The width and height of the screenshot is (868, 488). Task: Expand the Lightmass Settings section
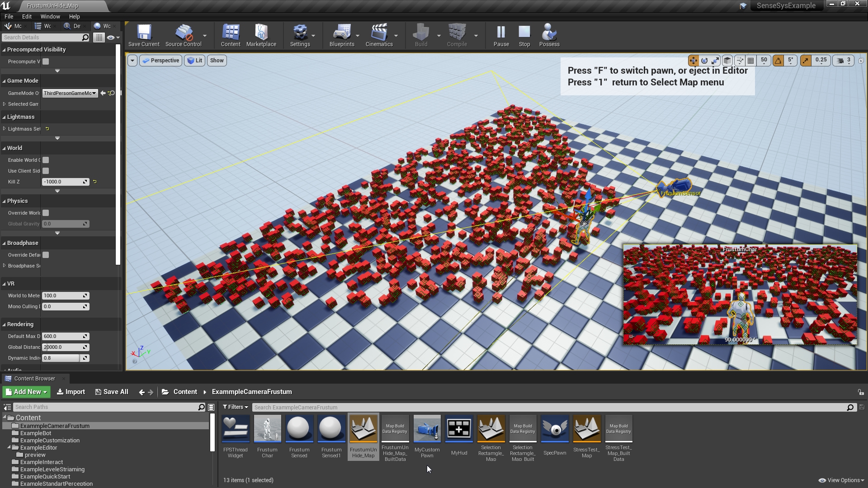pos(5,129)
